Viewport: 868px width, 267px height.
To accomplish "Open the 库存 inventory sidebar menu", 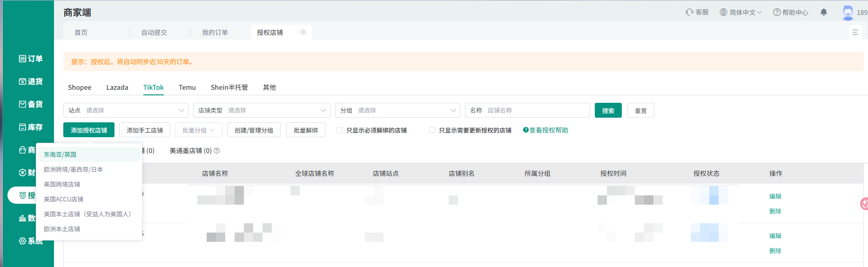I will [x=31, y=127].
